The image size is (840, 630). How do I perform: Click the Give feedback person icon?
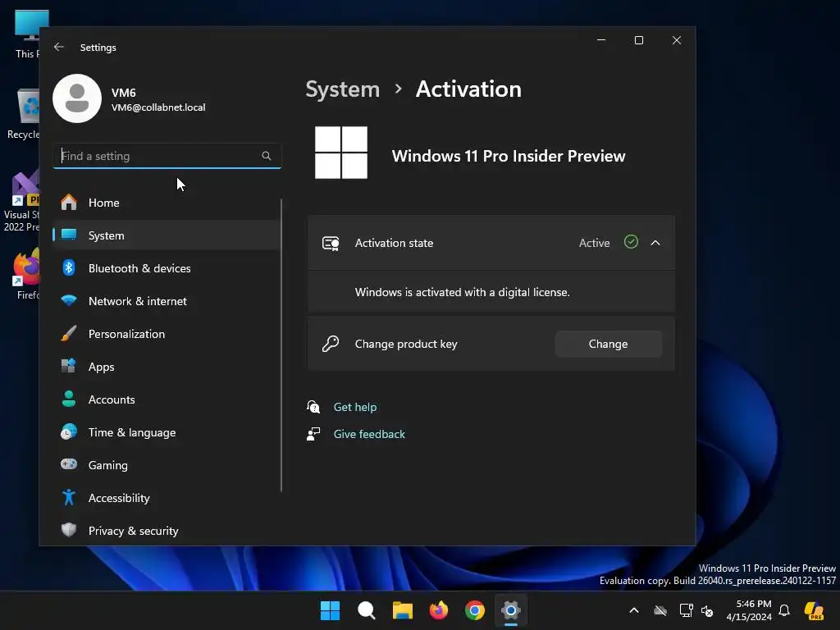[313, 434]
